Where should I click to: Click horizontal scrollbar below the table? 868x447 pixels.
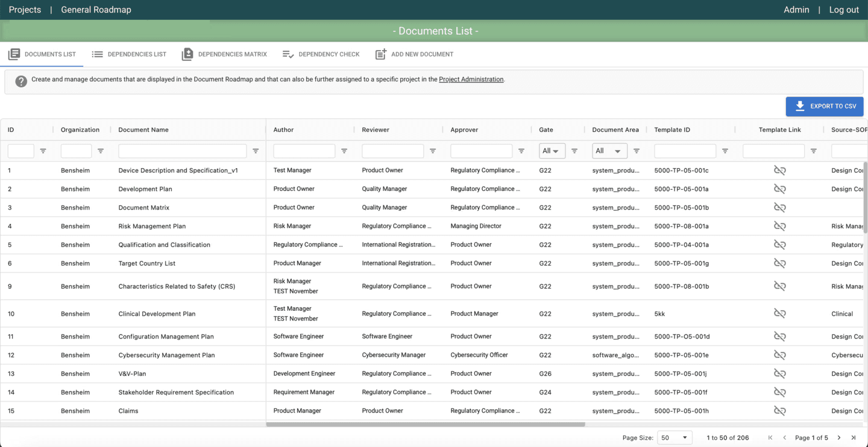[426, 425]
